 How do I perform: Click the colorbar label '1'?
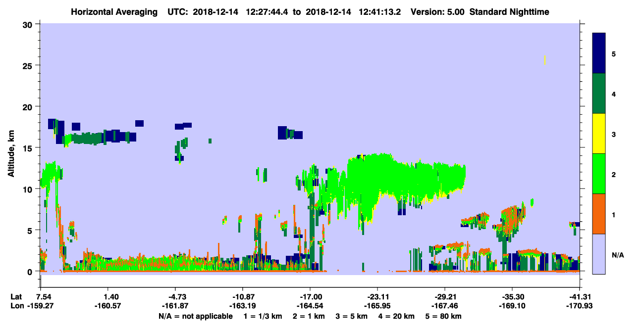pyautogui.click(x=614, y=214)
